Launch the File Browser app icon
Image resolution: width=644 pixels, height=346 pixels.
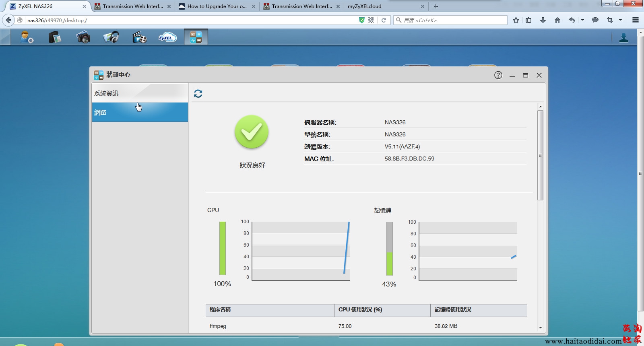(x=55, y=37)
